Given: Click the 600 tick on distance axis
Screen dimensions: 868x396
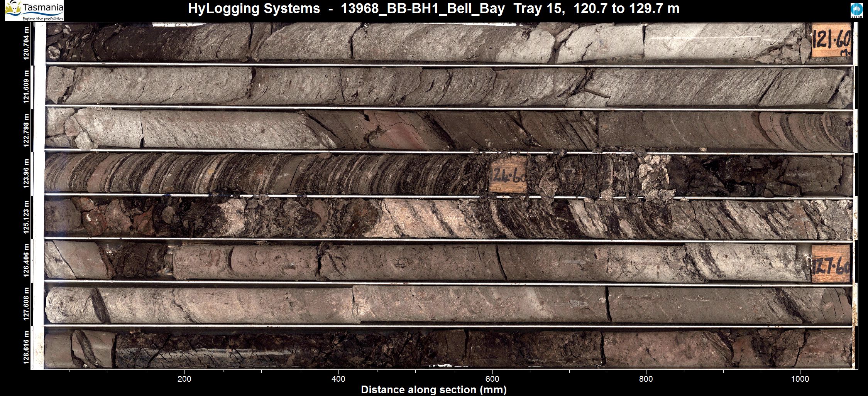Looking at the screenshot, I should (x=492, y=379).
